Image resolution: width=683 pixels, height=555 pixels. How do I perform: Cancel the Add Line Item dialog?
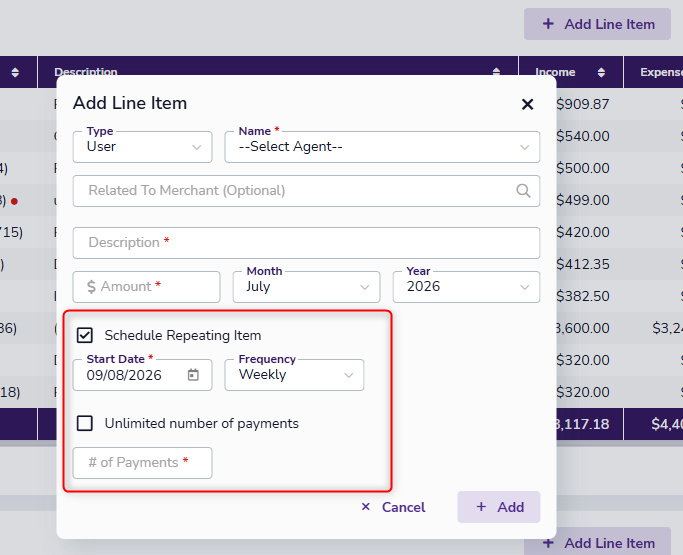click(393, 507)
